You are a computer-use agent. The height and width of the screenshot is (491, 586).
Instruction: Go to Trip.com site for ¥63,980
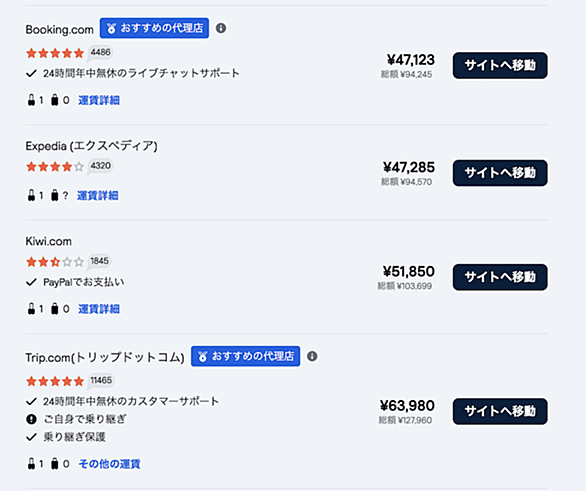click(x=500, y=411)
